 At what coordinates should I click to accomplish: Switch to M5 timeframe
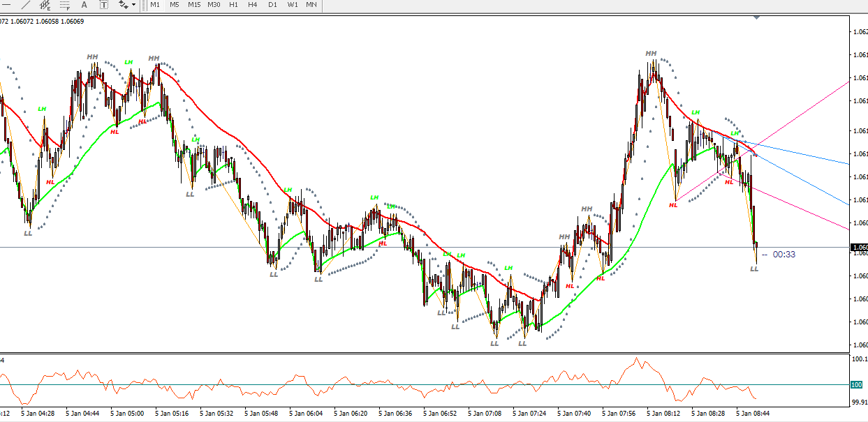click(175, 4)
